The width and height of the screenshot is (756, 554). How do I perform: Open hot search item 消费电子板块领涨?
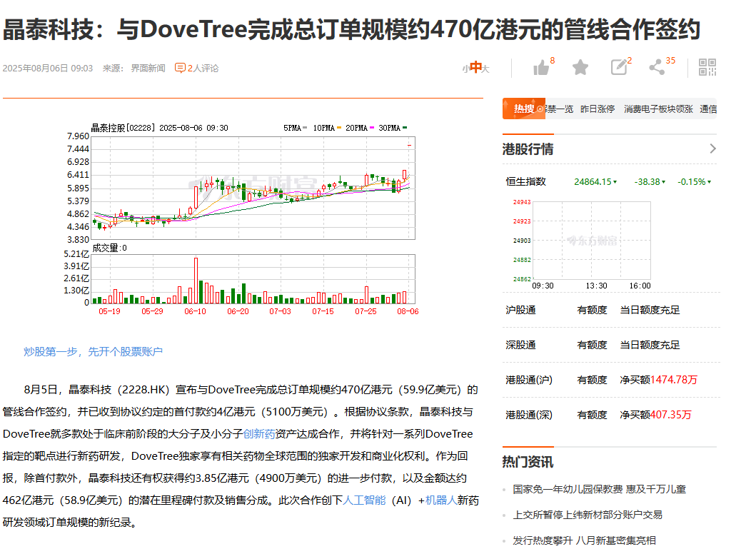click(658, 109)
